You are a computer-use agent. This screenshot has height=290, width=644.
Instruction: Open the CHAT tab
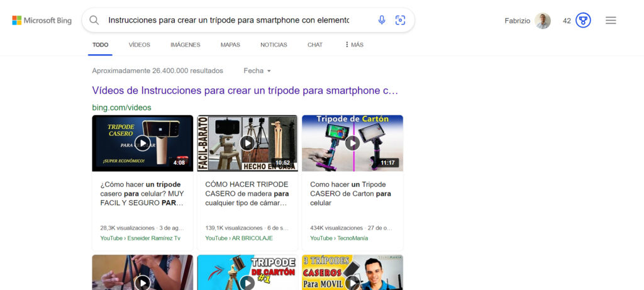(314, 45)
